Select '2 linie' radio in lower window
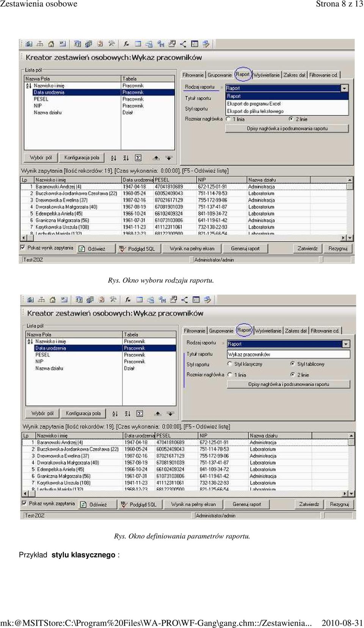Image resolution: width=364 pixels, height=628 pixels. 293,375
